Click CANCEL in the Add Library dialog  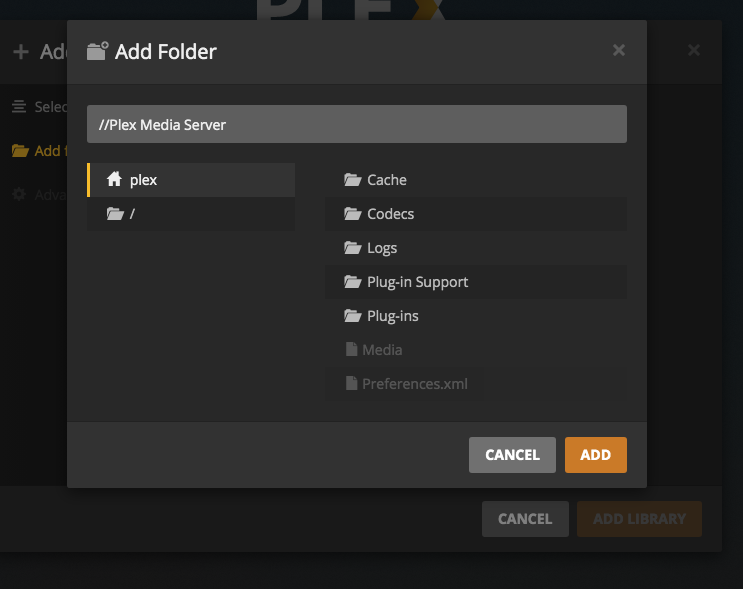tap(525, 519)
